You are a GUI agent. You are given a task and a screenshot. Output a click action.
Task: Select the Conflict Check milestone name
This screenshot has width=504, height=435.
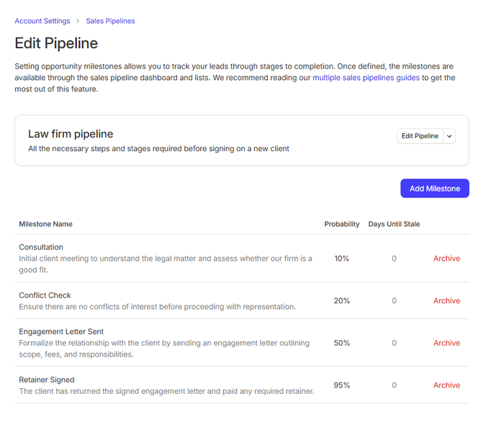(x=45, y=295)
